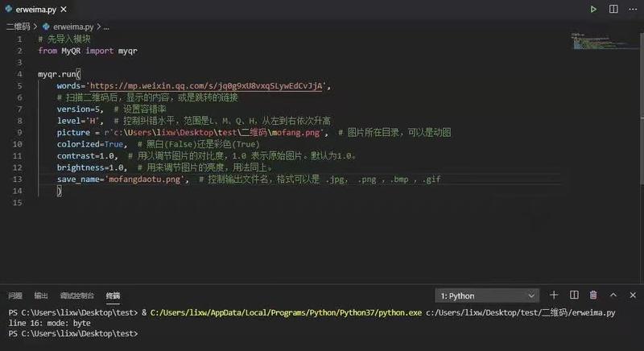Click the level='H' code text

78,121
